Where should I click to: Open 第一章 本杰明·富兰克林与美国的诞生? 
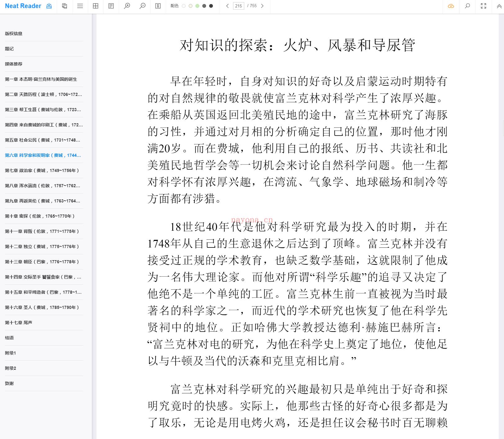pyautogui.click(x=44, y=79)
